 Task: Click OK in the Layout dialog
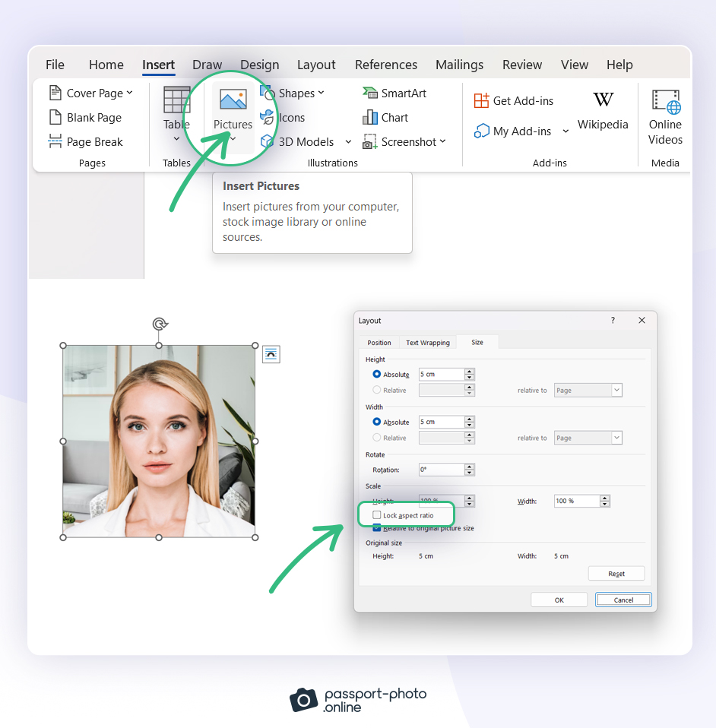[x=559, y=600]
